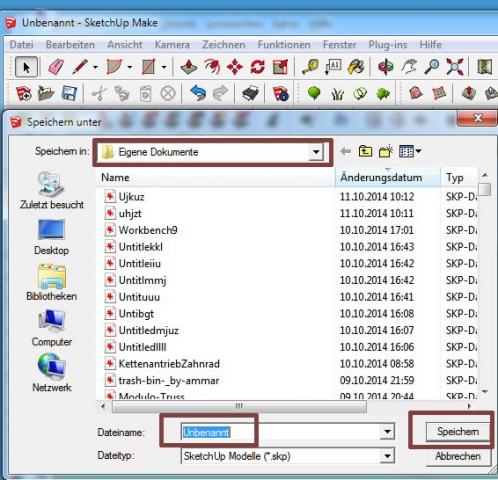Expand the Dateiname dropdown arrow
This screenshot has width=498, height=480.
tap(387, 432)
